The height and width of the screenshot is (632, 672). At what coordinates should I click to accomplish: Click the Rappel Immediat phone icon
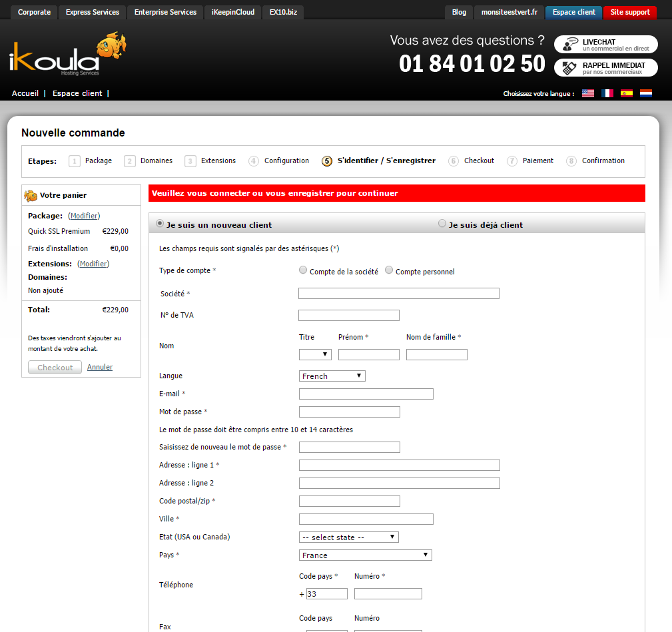pyautogui.click(x=569, y=67)
